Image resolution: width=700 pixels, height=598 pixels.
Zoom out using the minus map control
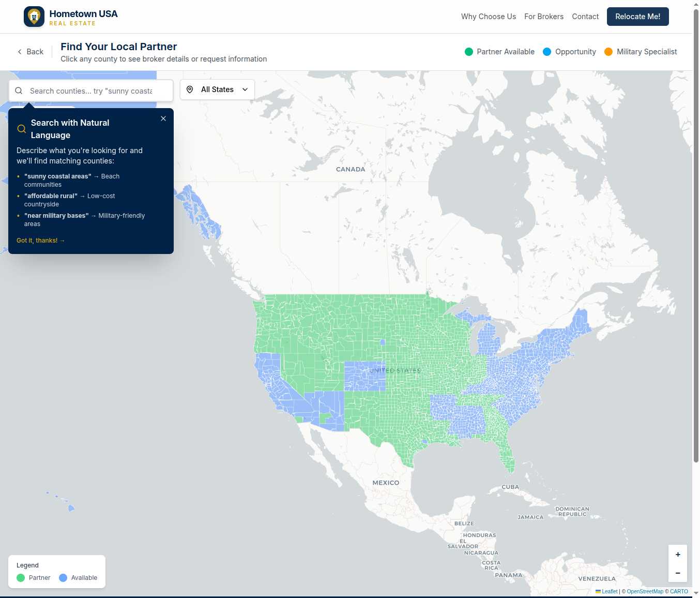[x=678, y=573]
